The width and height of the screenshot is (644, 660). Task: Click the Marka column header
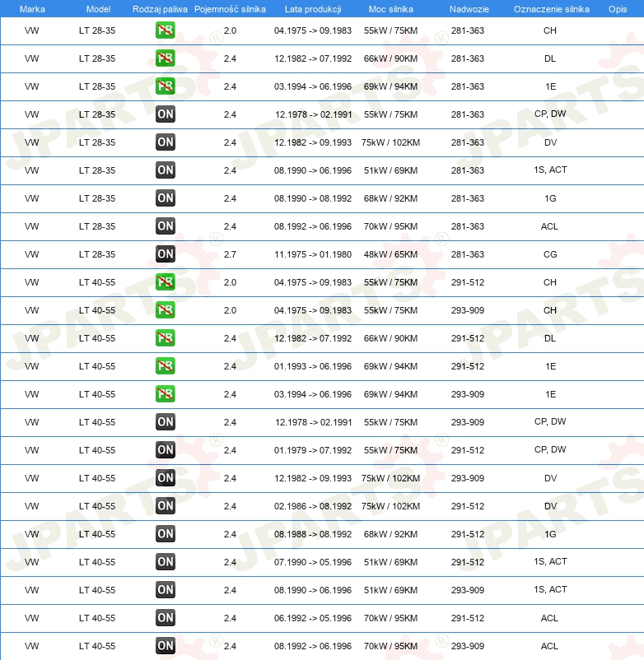pyautogui.click(x=32, y=9)
